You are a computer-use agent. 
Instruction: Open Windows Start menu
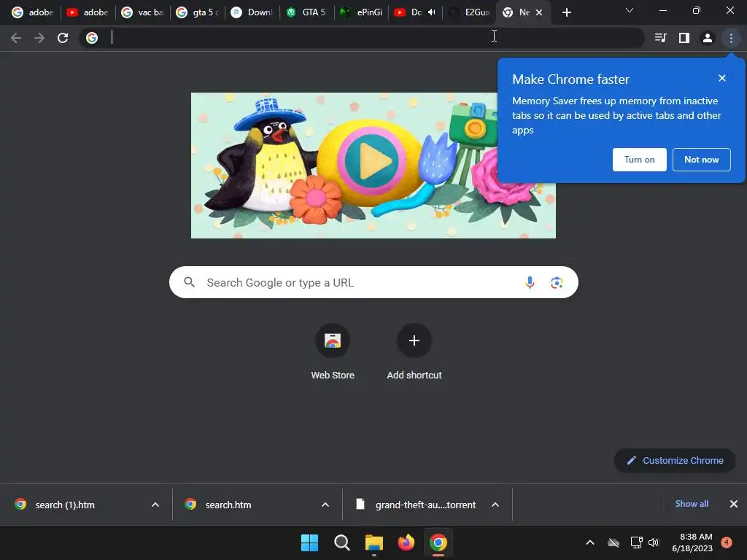point(309,542)
